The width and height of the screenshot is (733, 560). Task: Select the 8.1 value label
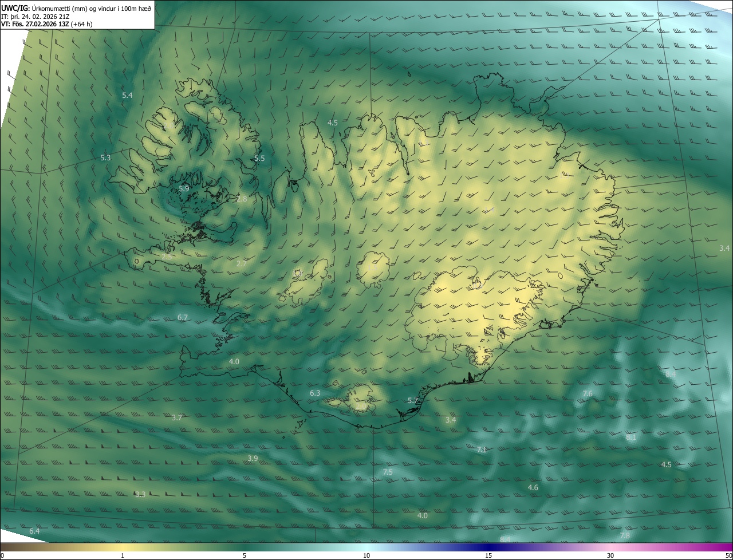(x=631, y=437)
